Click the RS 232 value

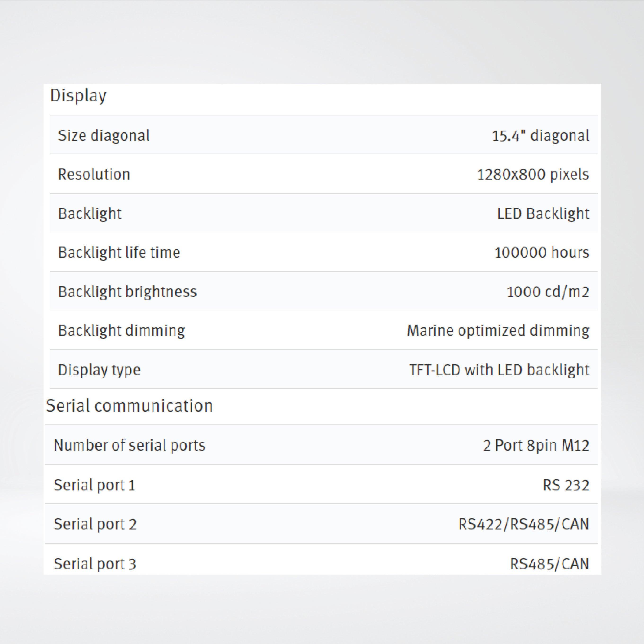(x=566, y=485)
